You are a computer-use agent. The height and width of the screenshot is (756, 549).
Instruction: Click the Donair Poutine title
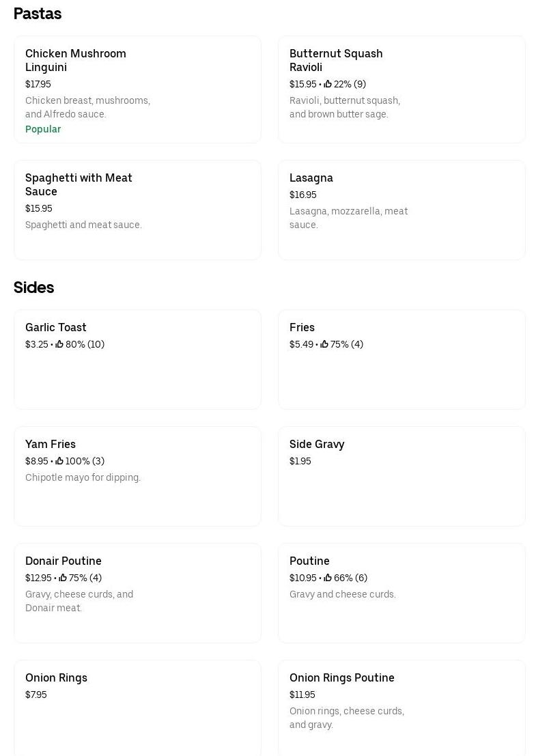coord(64,561)
